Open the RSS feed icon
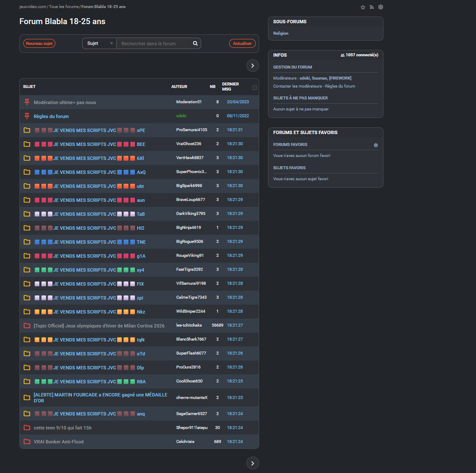 [x=372, y=7]
